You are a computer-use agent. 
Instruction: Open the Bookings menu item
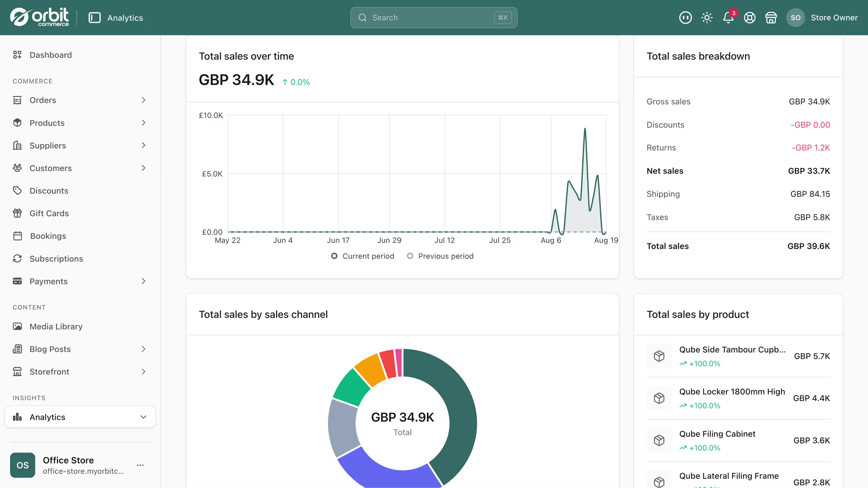pos(48,236)
